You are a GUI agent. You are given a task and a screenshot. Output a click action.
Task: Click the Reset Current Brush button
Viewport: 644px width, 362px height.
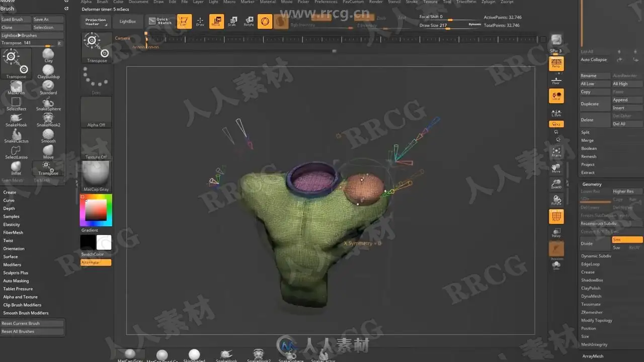click(32, 323)
